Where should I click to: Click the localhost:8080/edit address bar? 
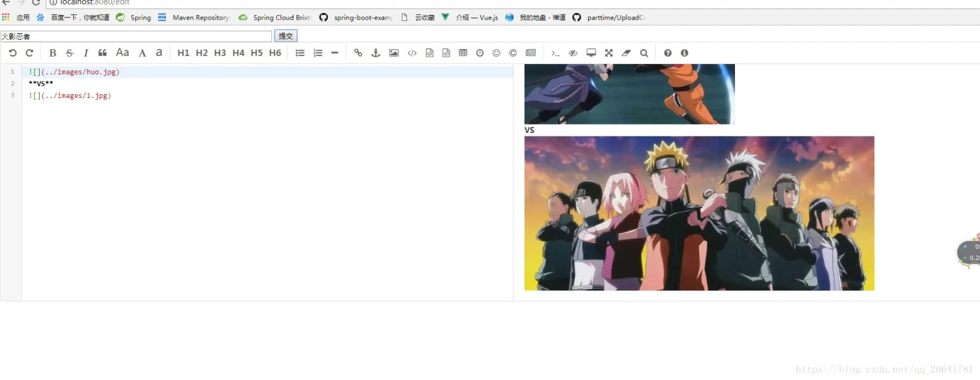tap(513, 3)
